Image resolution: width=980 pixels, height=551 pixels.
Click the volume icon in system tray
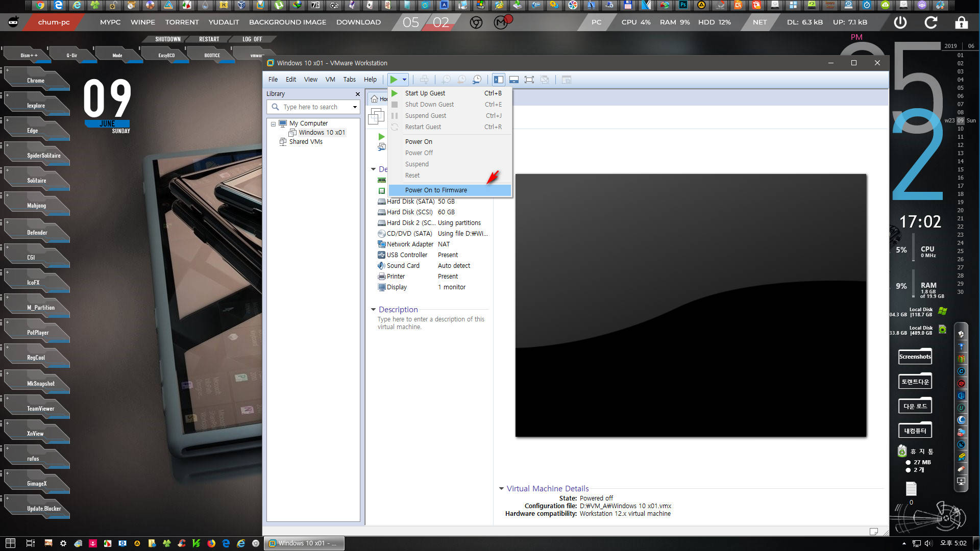tap(928, 543)
